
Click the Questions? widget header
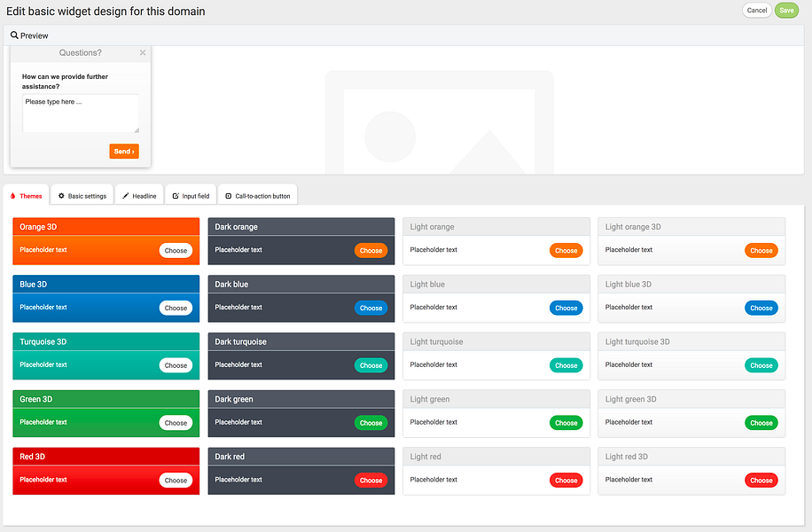[x=81, y=53]
